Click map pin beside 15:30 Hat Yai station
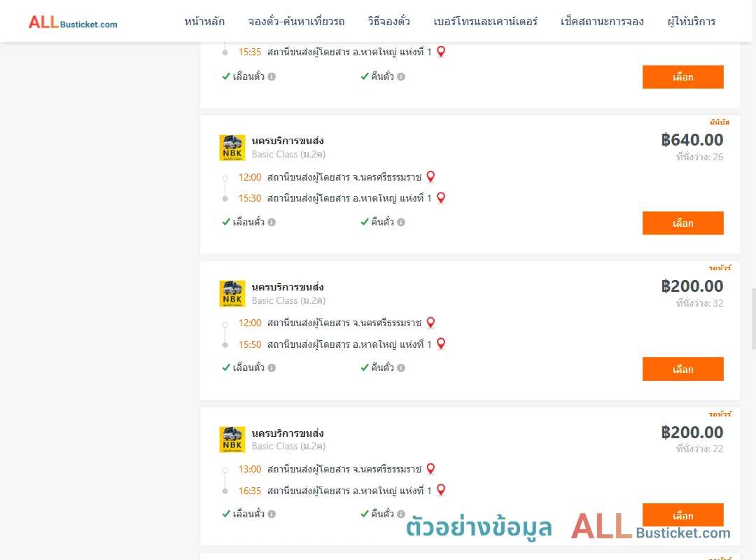This screenshot has width=756, height=560. pyautogui.click(x=441, y=198)
